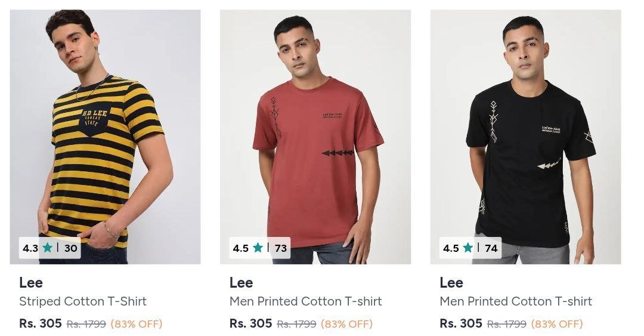Click the Rs. 305 price of striped t-shirt

coord(41,323)
